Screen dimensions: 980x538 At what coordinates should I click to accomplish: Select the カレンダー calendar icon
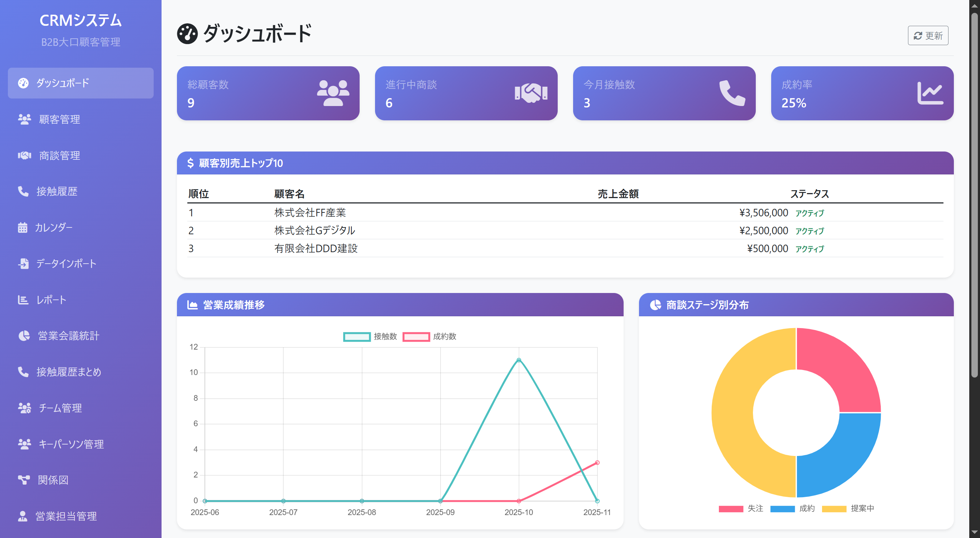(23, 227)
